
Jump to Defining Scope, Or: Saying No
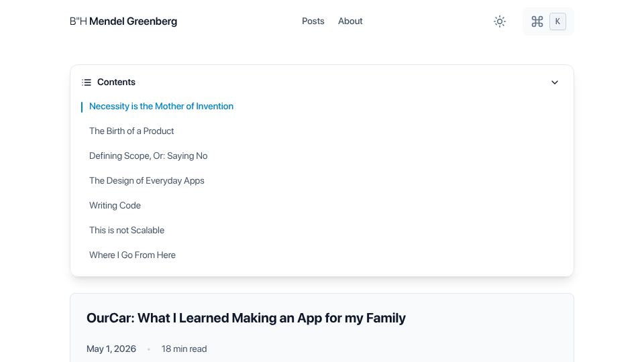[148, 156]
